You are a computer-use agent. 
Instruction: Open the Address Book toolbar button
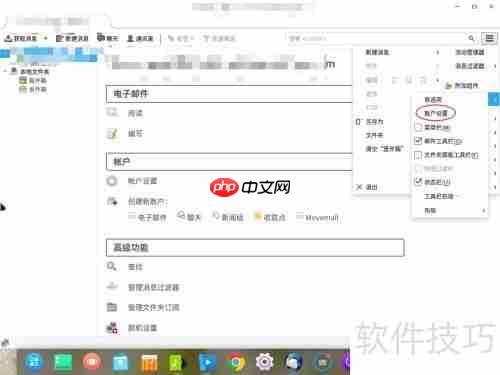point(140,38)
